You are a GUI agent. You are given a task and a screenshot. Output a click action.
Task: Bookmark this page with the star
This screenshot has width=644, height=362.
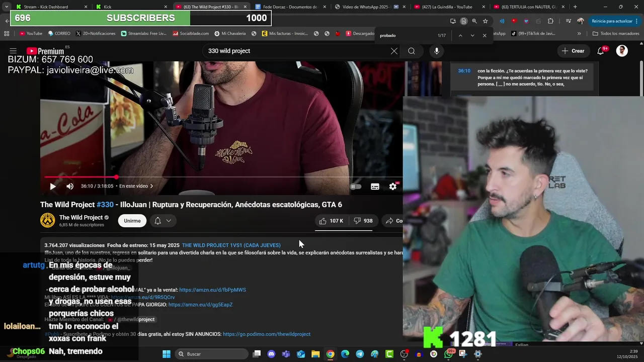(x=485, y=21)
